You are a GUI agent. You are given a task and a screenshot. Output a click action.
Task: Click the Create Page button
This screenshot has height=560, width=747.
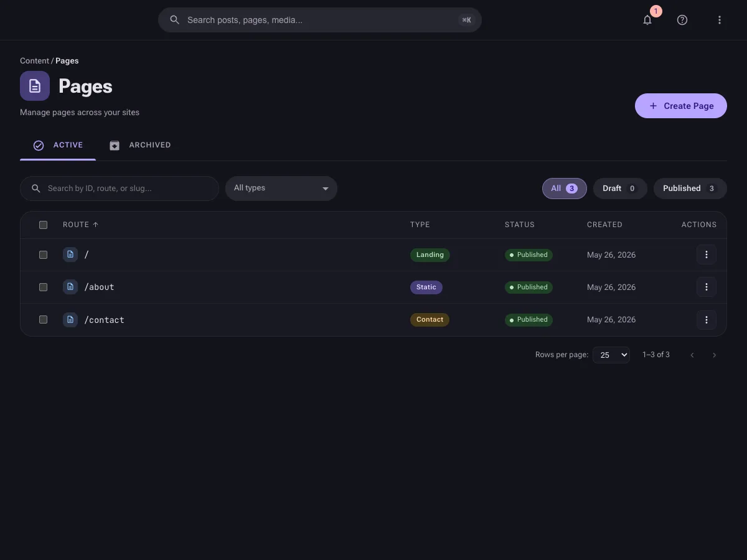pyautogui.click(x=681, y=106)
